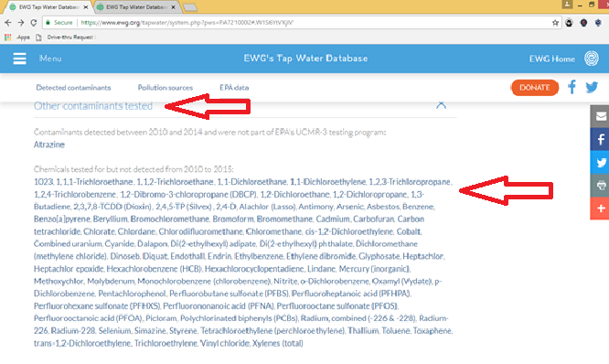The width and height of the screenshot is (609, 364).
Task: Click the Menu label in header
Action: click(x=50, y=59)
